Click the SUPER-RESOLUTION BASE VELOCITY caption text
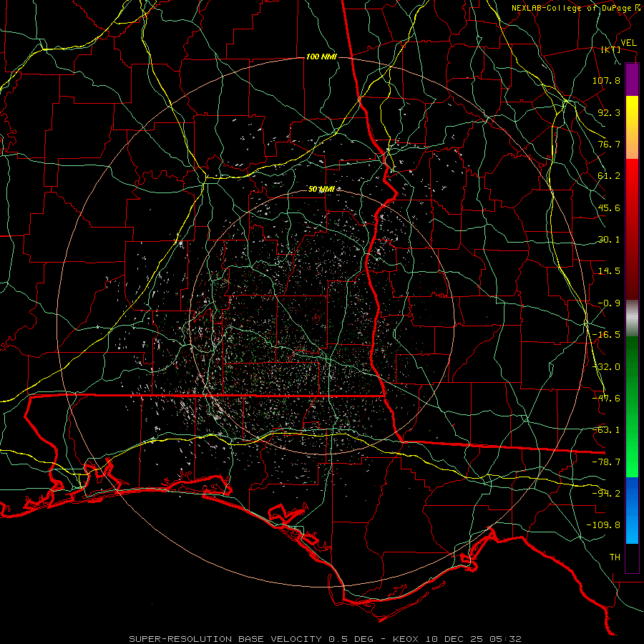Screen dimensions: 644x644 [225, 639]
